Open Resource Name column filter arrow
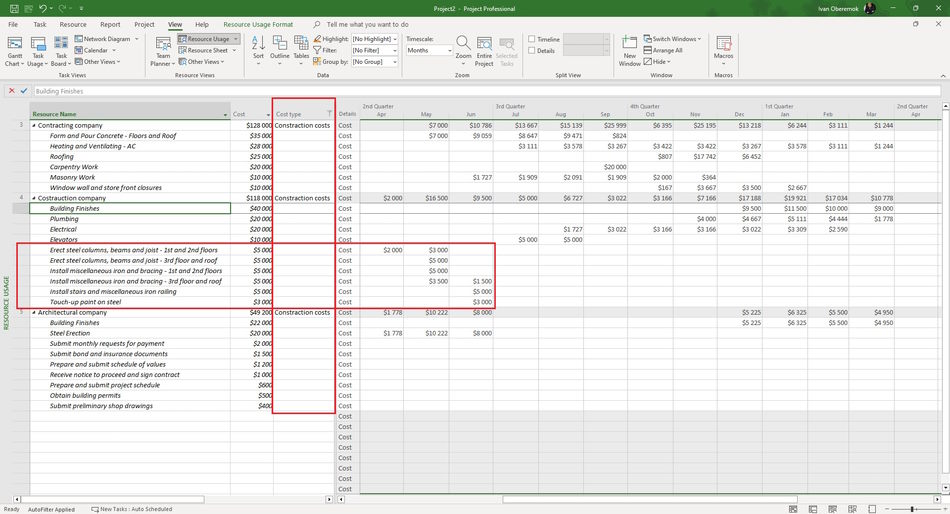Screen dimensions: 950x514 click(x=225, y=115)
